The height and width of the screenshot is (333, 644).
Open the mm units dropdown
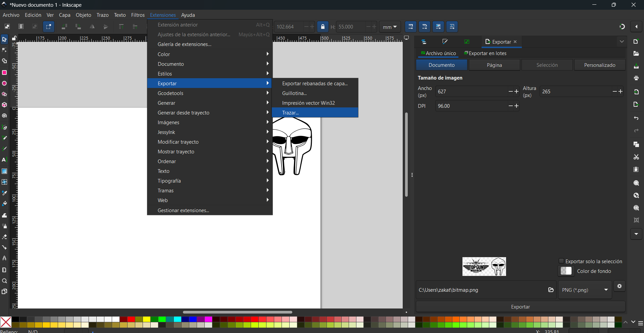pos(390,27)
